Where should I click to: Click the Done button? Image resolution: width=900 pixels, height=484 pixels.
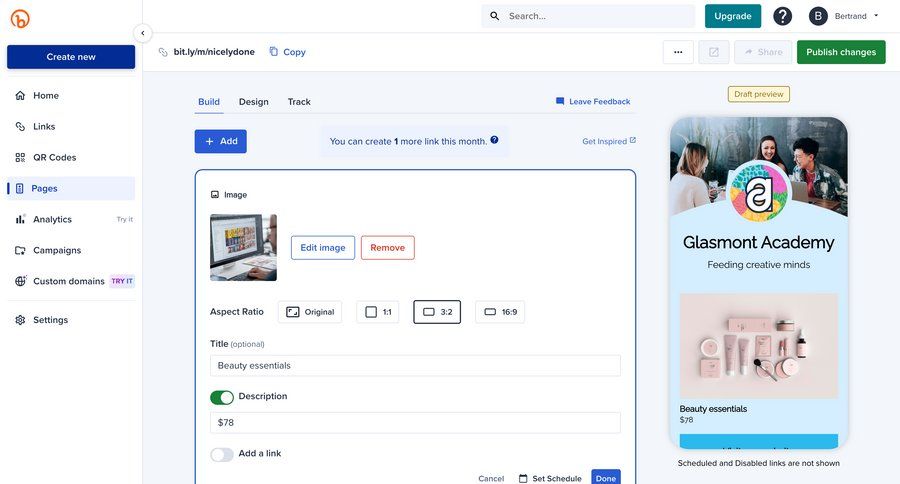606,478
